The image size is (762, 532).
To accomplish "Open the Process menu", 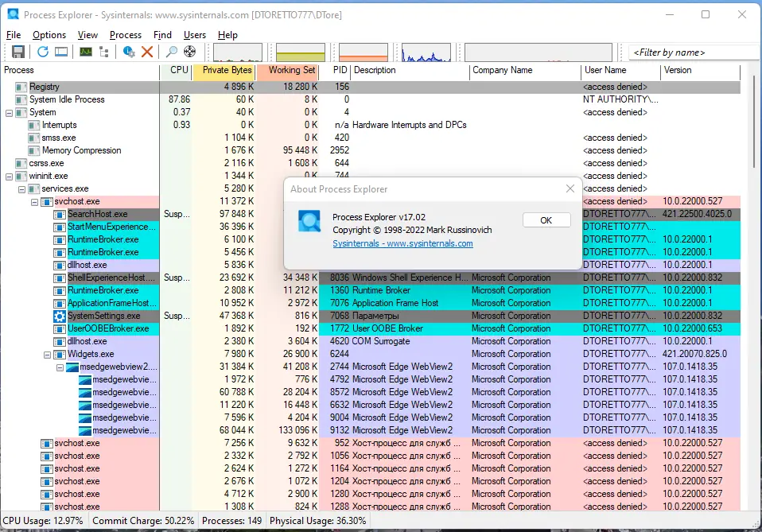I will [x=126, y=35].
